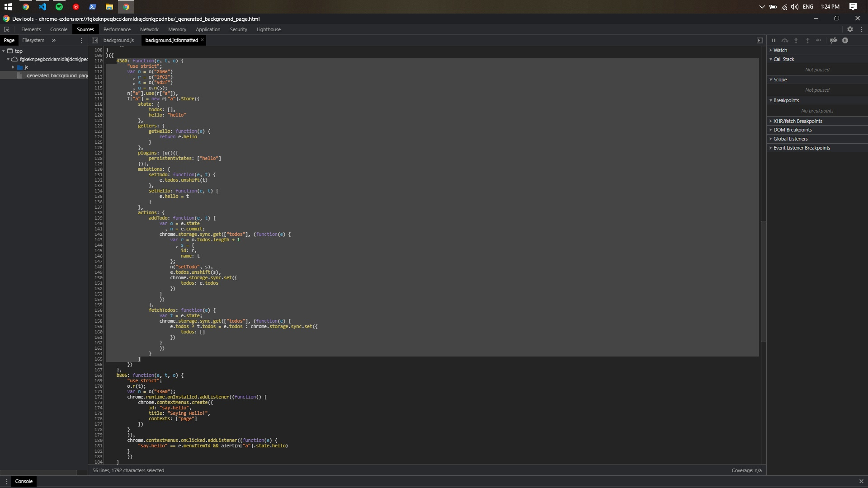The width and height of the screenshot is (868, 488).
Task: Deactivate breakpoints toggle icon
Action: click(x=834, y=40)
